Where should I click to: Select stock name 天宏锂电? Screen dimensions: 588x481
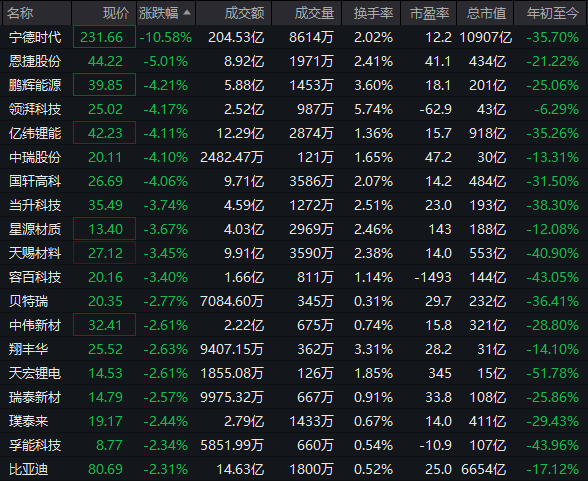35,373
